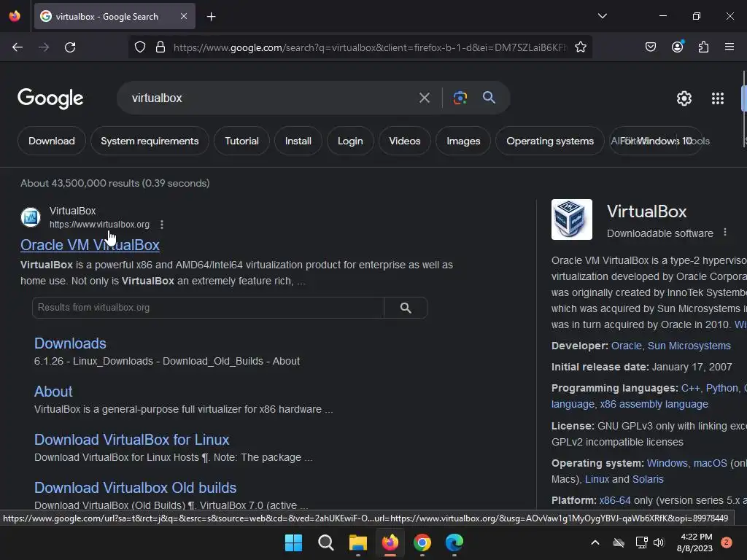
Task: Open the volume speaker icon
Action: pyautogui.click(x=659, y=542)
